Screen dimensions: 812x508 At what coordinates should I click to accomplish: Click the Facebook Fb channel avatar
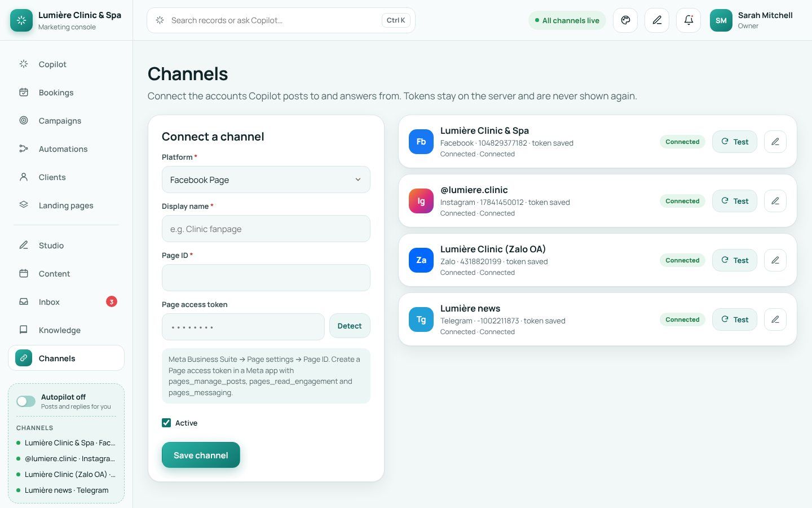pos(421,142)
